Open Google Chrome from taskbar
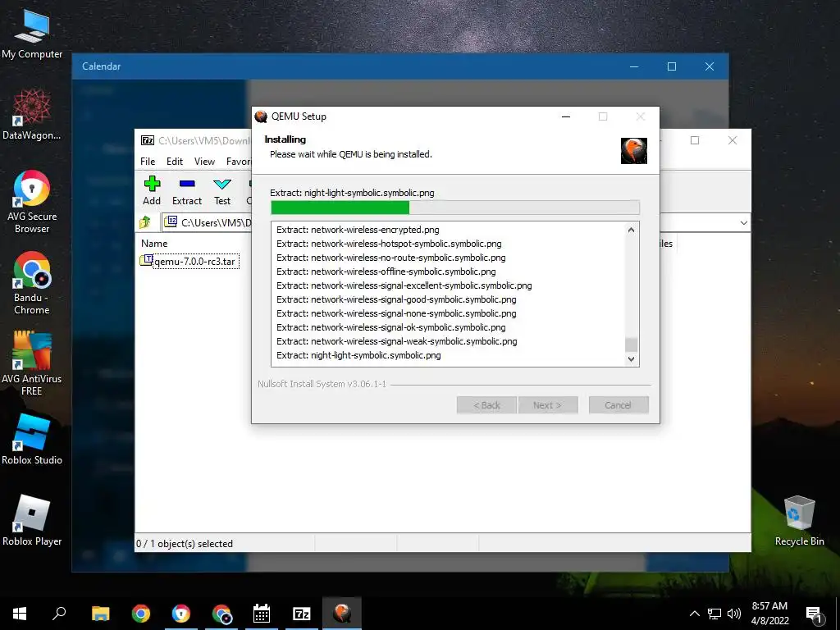This screenshot has height=630, width=840. pyautogui.click(x=141, y=613)
